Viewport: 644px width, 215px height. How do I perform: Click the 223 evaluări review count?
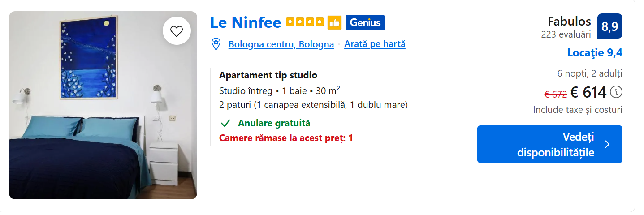coord(566,34)
